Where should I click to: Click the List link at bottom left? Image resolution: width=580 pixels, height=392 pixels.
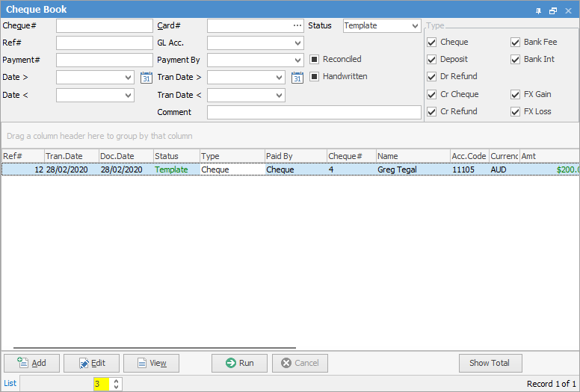pyautogui.click(x=10, y=384)
